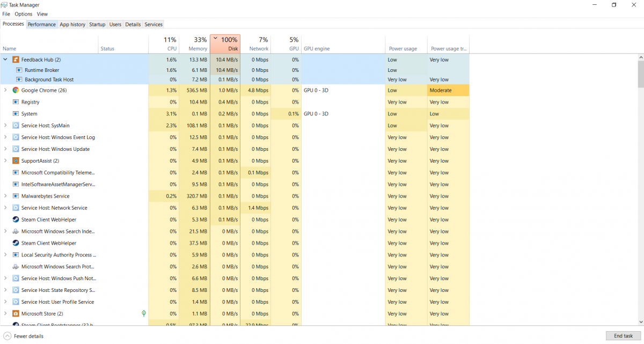Sort processes by the CPU column
The height and width of the screenshot is (344, 644).
(x=164, y=44)
